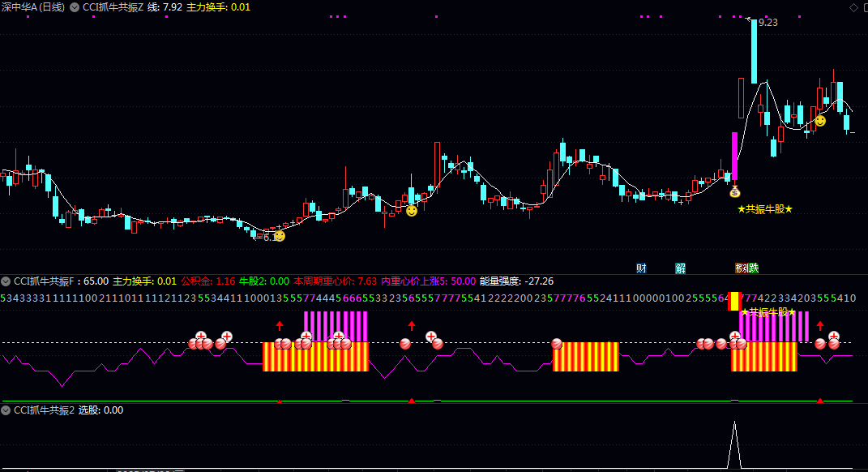Click the first group of magenta bars
868x472 pixels.
point(336,327)
